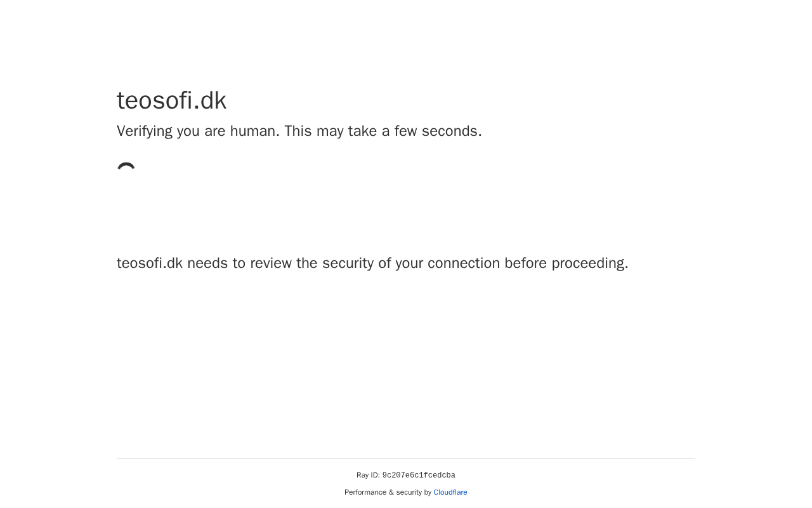Image resolution: width=812 pixels, height=508 pixels.
Task: Click the word "before" in the paragraph
Action: tap(525, 264)
